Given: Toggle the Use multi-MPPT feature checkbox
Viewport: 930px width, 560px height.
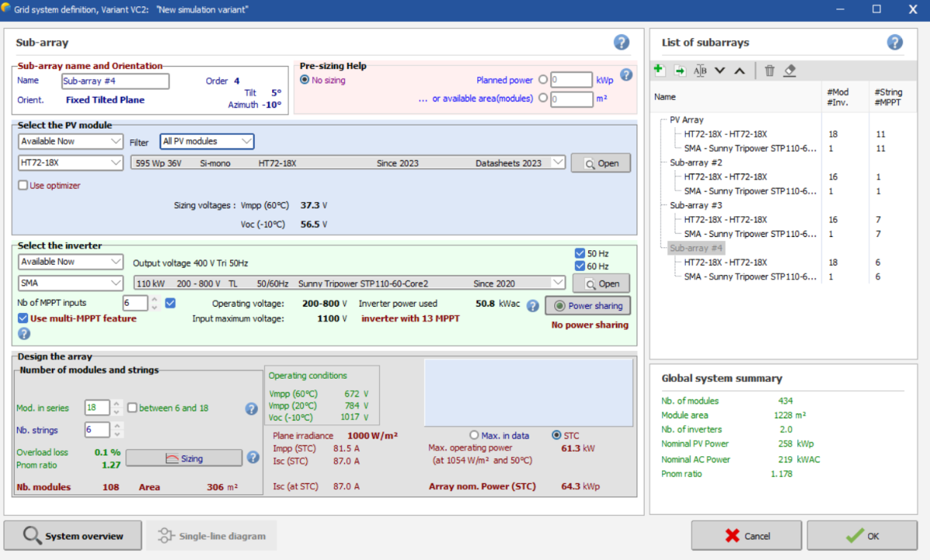Looking at the screenshot, I should [22, 318].
